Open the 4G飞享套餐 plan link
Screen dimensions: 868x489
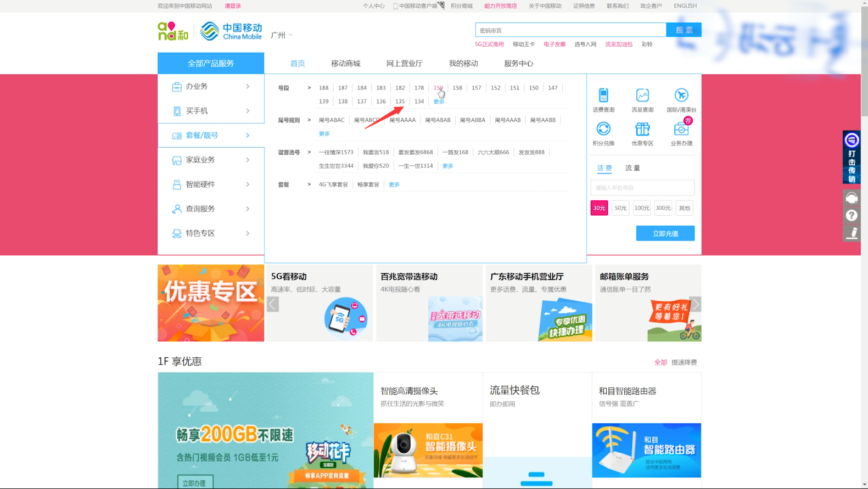pos(333,184)
